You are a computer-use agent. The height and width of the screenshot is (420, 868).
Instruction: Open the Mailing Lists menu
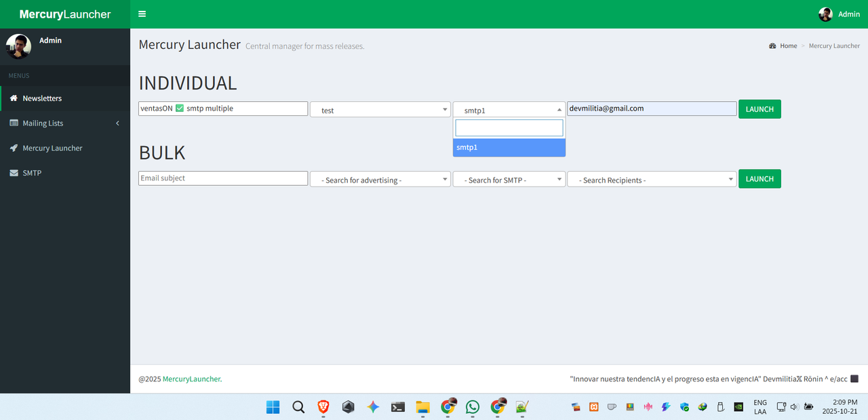(x=65, y=123)
